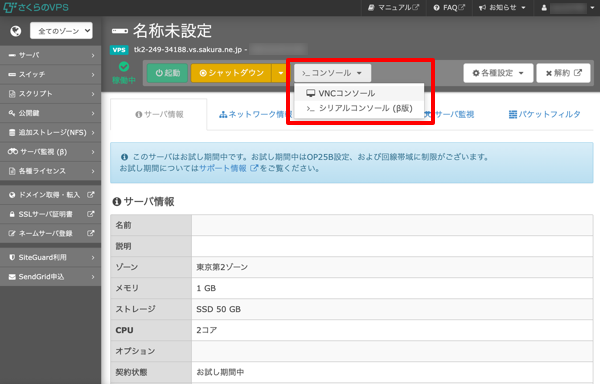Image resolution: width=600 pixels, height=384 pixels.
Task: Switch to the パケットフィルタ tab
Action: coord(545,114)
